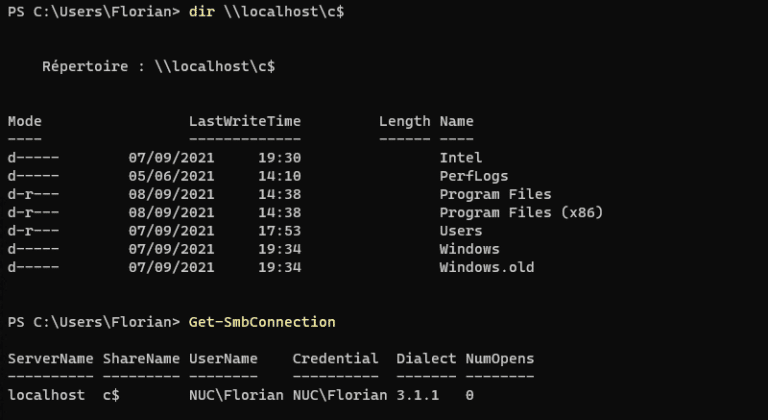Screen dimensions: 768x420
Task: Select the NumOpens column header
Action: (x=500, y=358)
